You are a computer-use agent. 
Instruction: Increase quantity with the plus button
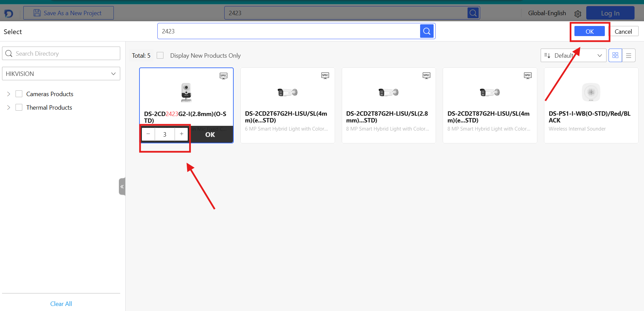(181, 134)
